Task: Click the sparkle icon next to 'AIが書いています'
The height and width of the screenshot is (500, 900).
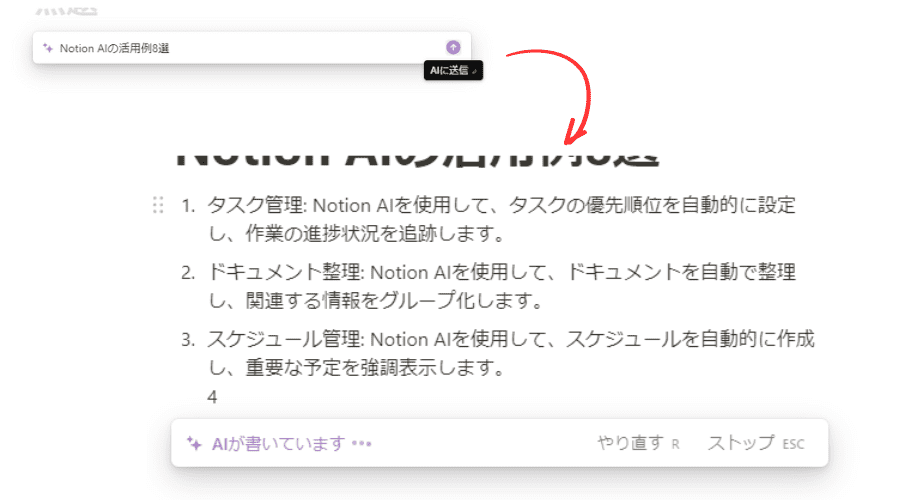Action: click(x=194, y=444)
